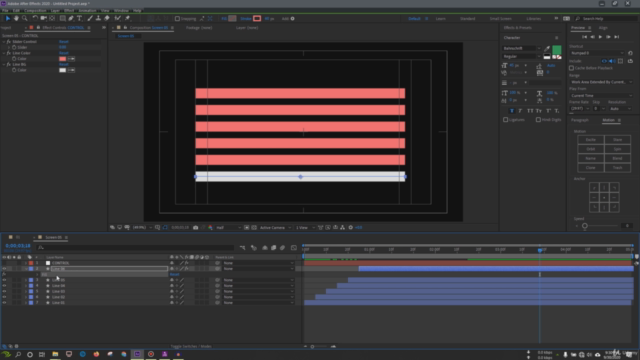This screenshot has width=640, height=360.
Task: Toggle the Ligatures checkbox
Action: tap(506, 120)
